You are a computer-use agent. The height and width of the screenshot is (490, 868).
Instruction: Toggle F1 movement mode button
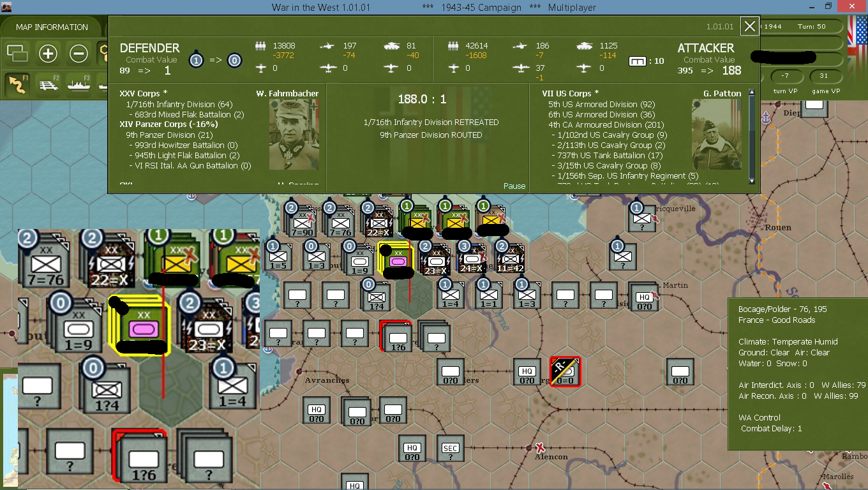coord(17,84)
